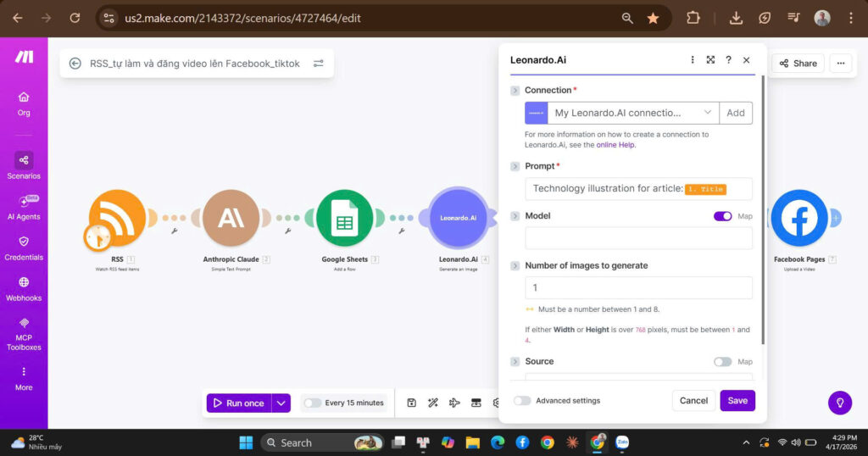868x456 pixels.
Task: Click the explain flow airplane icon
Action: 454,403
